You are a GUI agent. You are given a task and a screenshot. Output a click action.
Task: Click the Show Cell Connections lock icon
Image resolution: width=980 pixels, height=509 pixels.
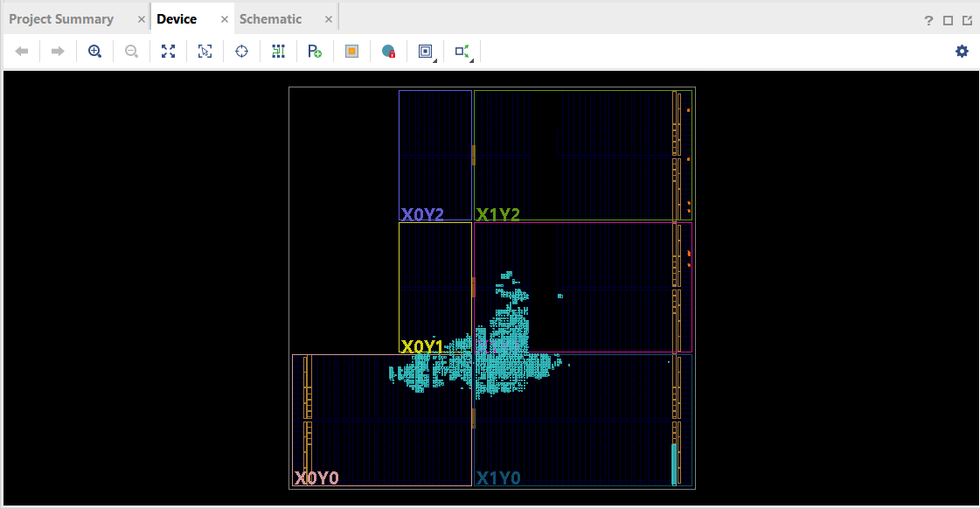click(x=388, y=52)
